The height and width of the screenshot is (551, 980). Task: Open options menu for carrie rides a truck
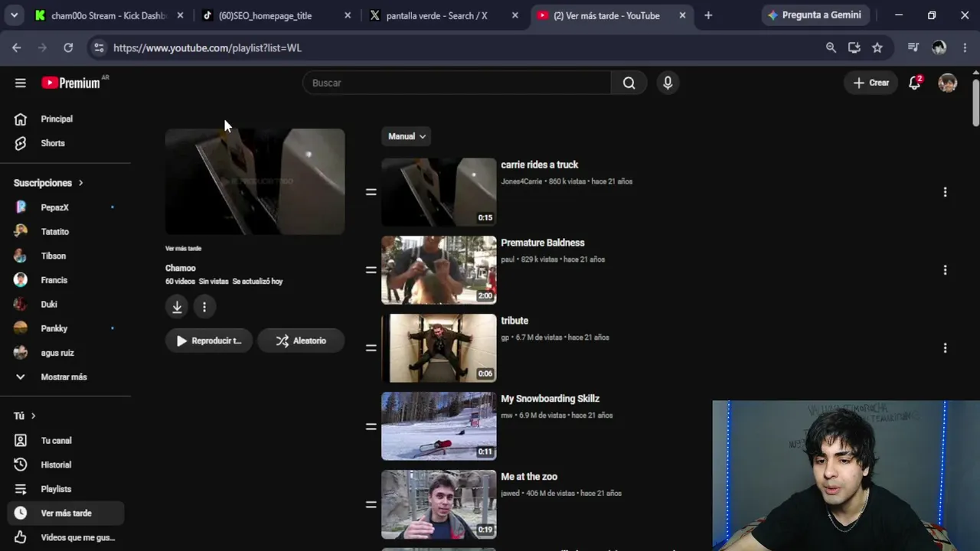pos(945,192)
